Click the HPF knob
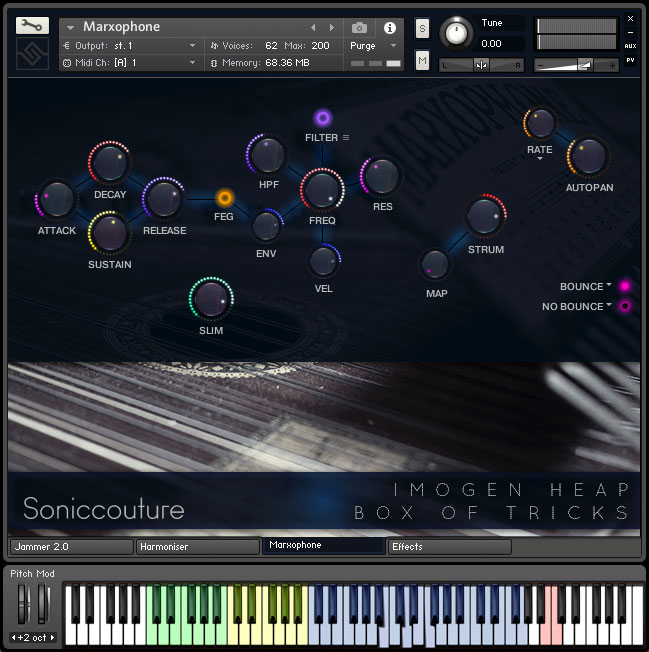Screen dimensions: 649x652 (268, 155)
